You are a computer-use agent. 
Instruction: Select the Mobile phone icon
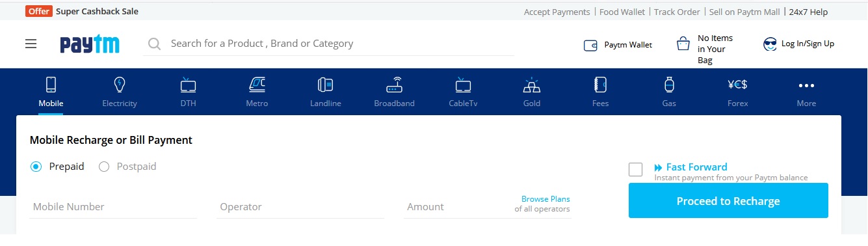pos(51,85)
